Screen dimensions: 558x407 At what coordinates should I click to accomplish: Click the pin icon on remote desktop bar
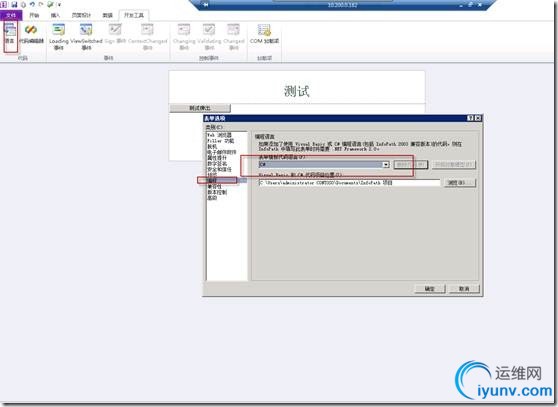[206, 5]
